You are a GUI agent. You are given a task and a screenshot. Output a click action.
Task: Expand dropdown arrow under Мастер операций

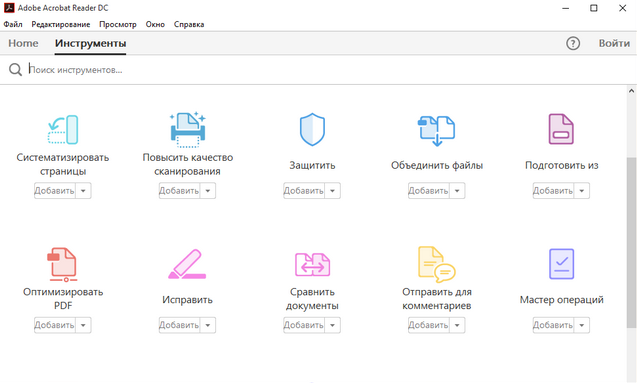click(x=582, y=325)
